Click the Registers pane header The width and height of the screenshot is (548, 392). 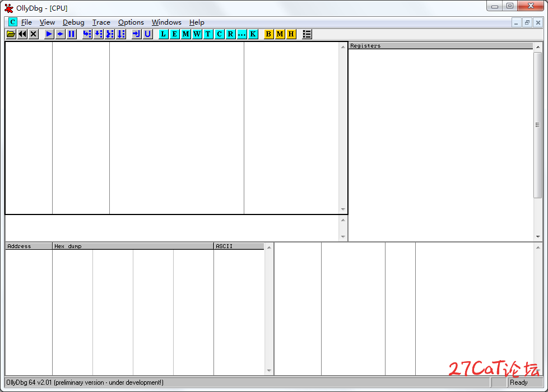point(441,46)
